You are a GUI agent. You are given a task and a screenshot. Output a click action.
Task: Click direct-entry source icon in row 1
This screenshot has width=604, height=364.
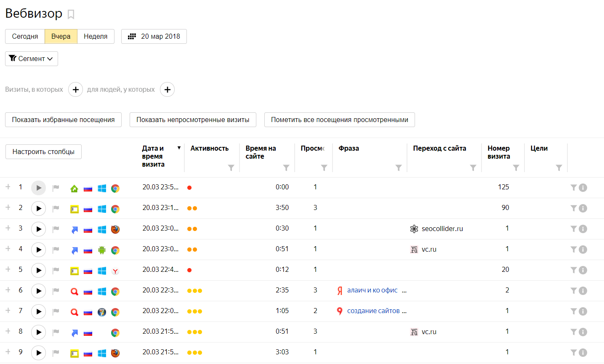pos(75,189)
